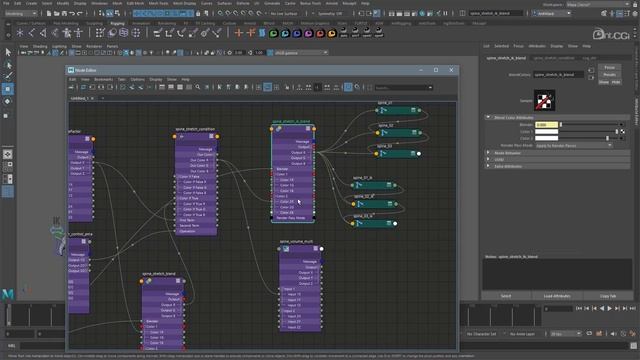Toggle view mode icon on spine_volume_mult node

[x=316, y=249]
